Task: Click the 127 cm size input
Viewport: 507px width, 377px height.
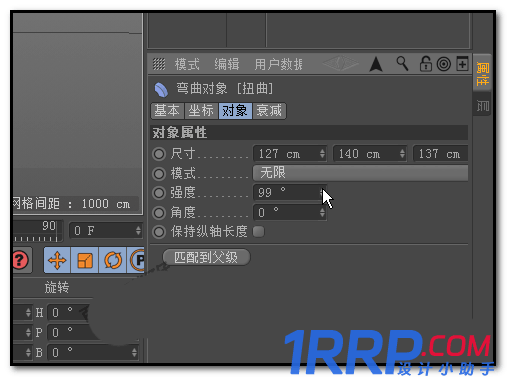Action: [x=290, y=154]
